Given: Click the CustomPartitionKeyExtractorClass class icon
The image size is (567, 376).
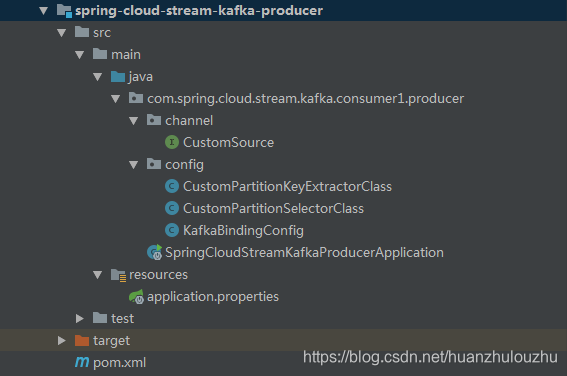Looking at the screenshot, I should (172, 186).
